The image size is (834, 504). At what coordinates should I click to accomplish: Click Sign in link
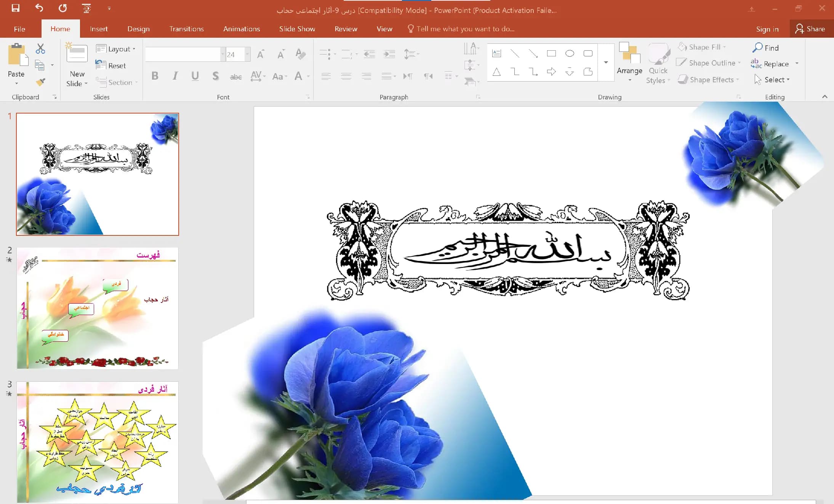(767, 29)
